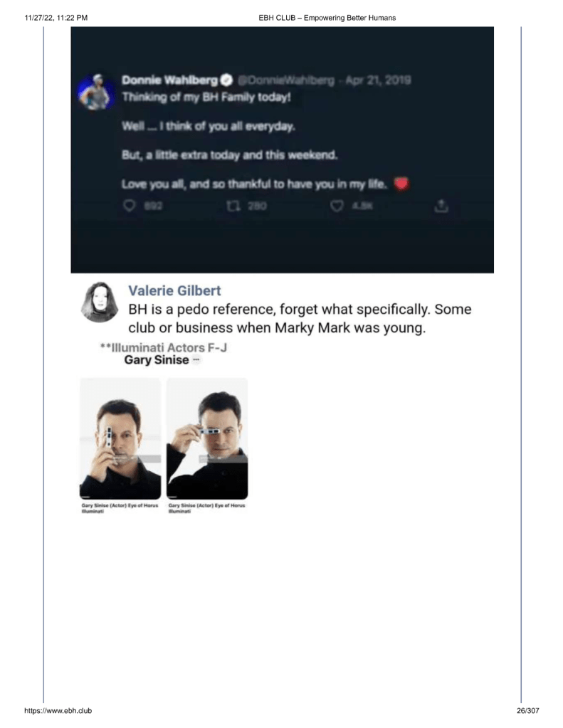Click Valerie Gilbert's profile picture
This screenshot has height=728, width=563.
pos(100,302)
